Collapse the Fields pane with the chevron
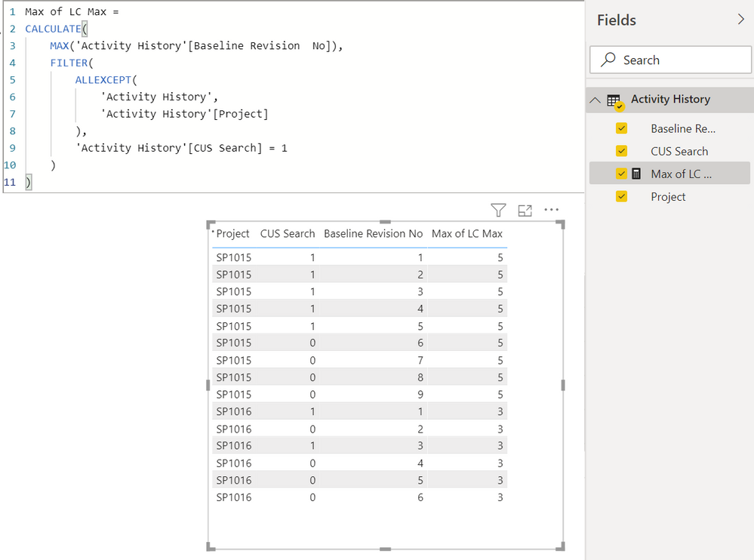Image resolution: width=754 pixels, height=560 pixels. [740, 19]
